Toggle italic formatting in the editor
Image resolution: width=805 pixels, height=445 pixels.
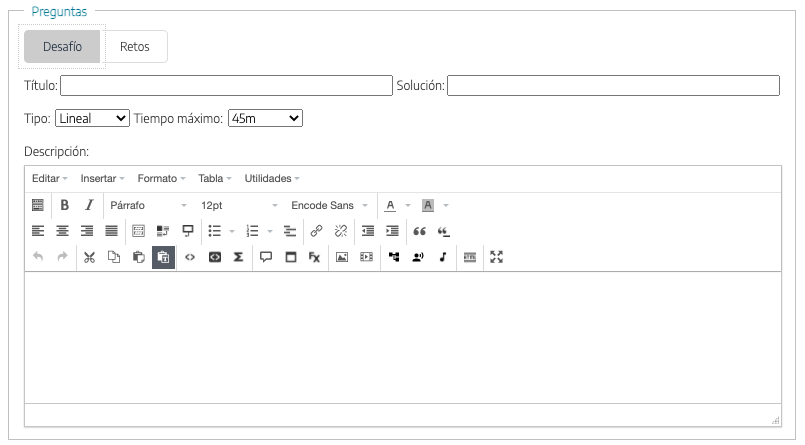(x=88, y=205)
